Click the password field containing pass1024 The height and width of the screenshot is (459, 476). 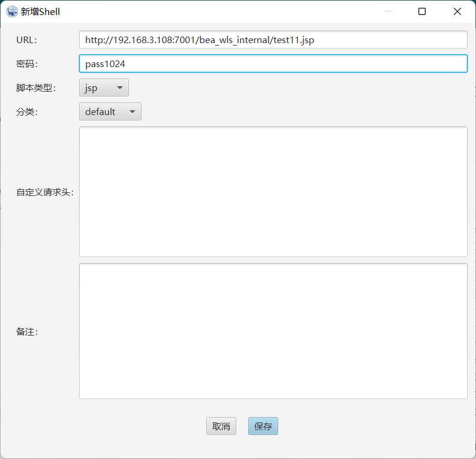(x=273, y=64)
